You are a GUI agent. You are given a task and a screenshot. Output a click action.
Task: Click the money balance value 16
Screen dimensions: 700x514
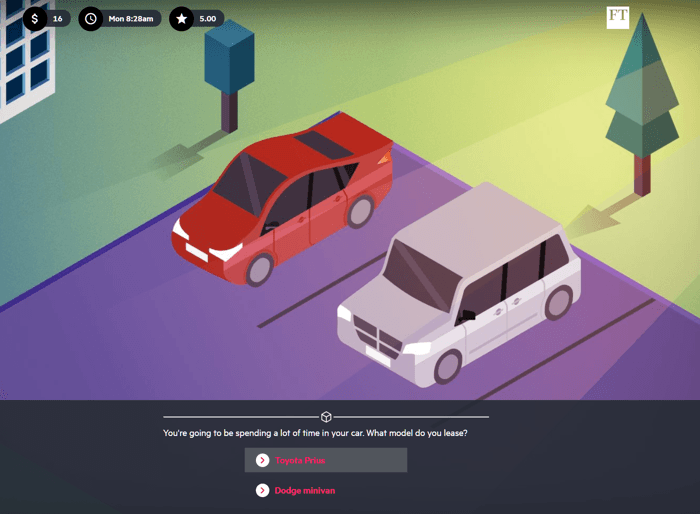point(57,18)
